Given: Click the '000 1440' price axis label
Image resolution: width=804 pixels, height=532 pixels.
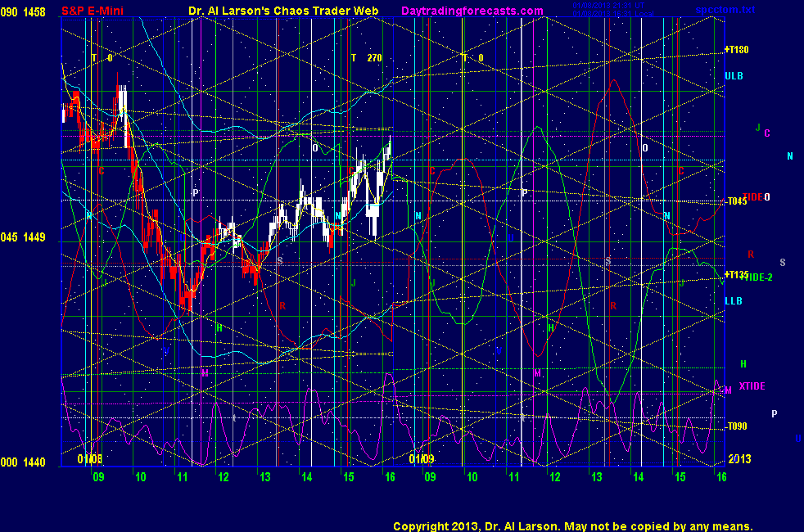Looking at the screenshot, I should (23, 462).
